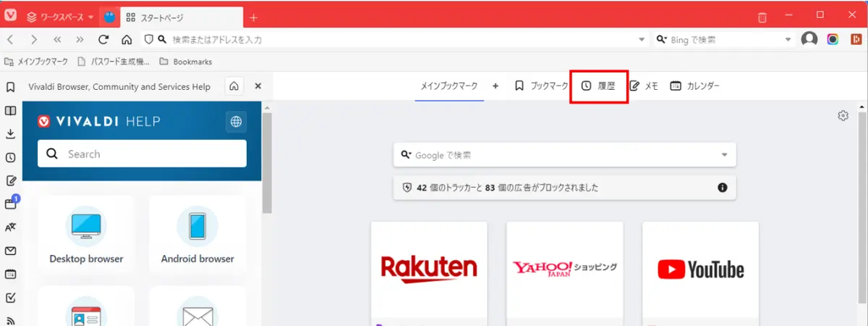Viewport: 868px width, 326px height.
Task: Open the Downloads panel in sidebar
Action: coord(11,134)
